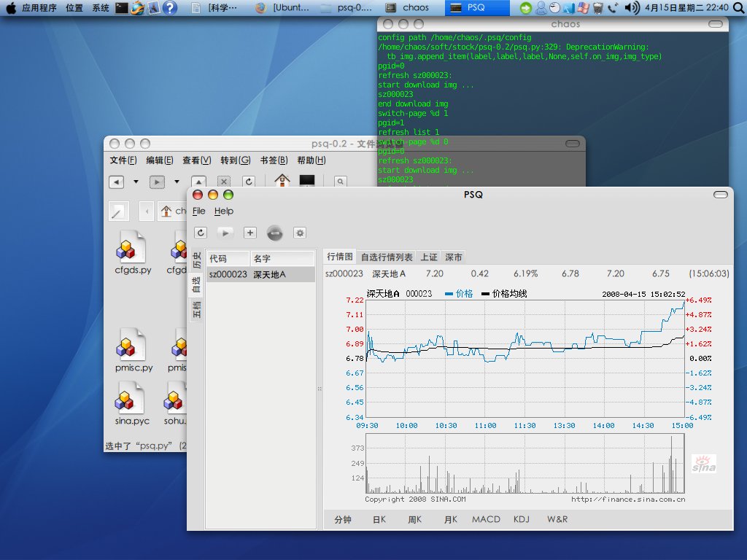The height and width of the screenshot is (560, 747).
Task: Click the refresh icon in PSQ toolbar
Action: pos(201,233)
